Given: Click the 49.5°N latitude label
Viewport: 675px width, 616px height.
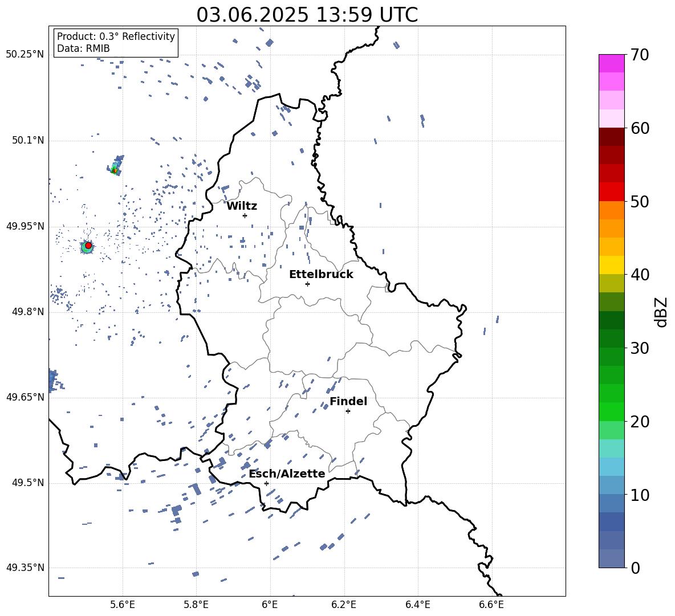Looking at the screenshot, I should [x=28, y=483].
